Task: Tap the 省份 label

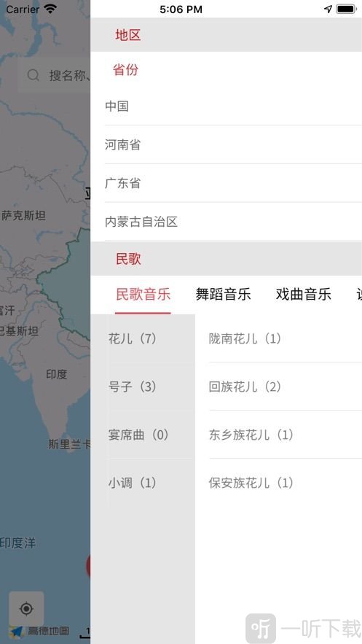Action: pyautogui.click(x=125, y=70)
